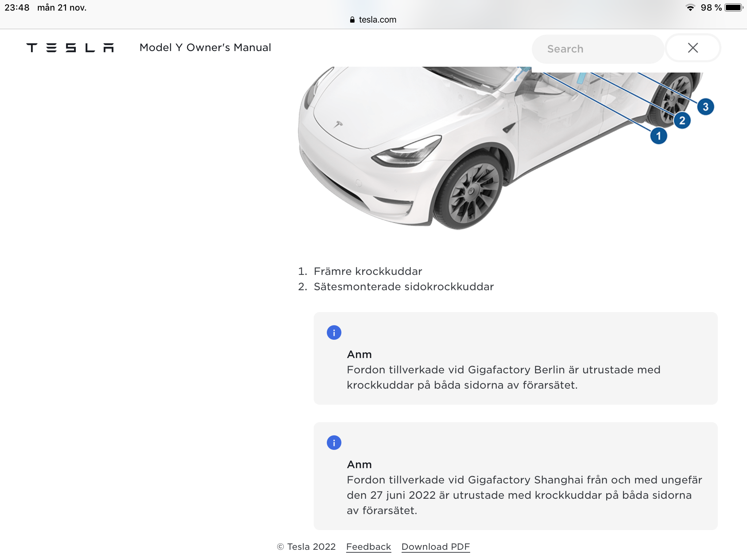The image size is (747, 560).
Task: Click the info icon in Berlin note
Action: [x=334, y=332]
